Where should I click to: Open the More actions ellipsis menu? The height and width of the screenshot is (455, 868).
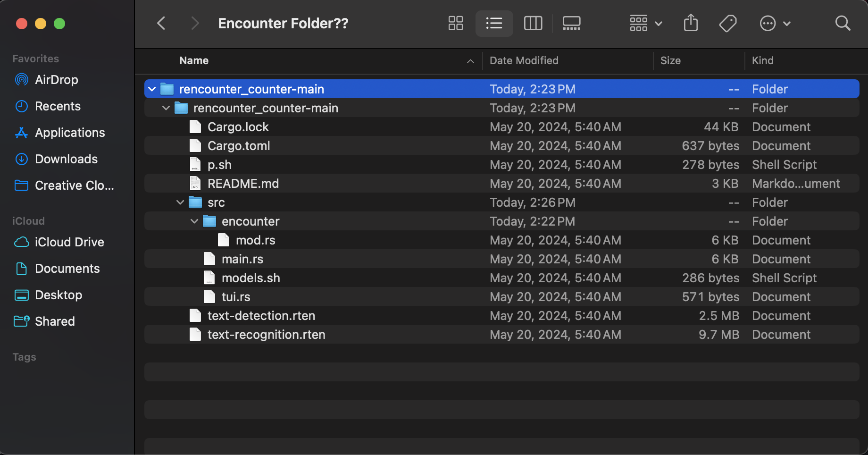click(775, 23)
